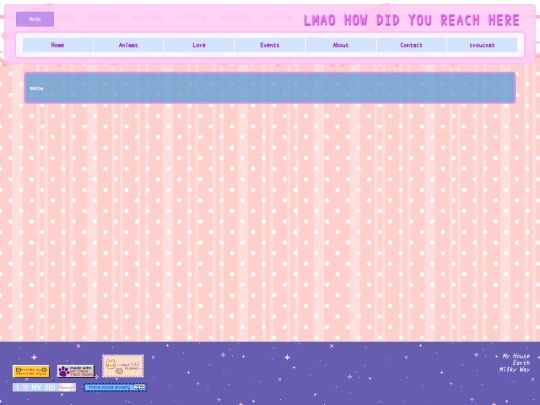Image resolution: width=540 pixels, height=405 pixels.
Task: Click the Mode button in the header
Action: [x=35, y=19]
